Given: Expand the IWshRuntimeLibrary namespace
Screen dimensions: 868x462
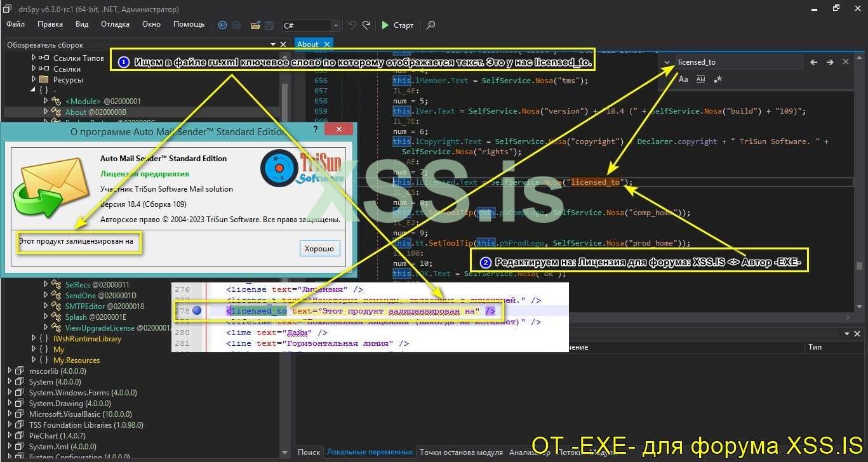Looking at the screenshot, I should tap(34, 338).
